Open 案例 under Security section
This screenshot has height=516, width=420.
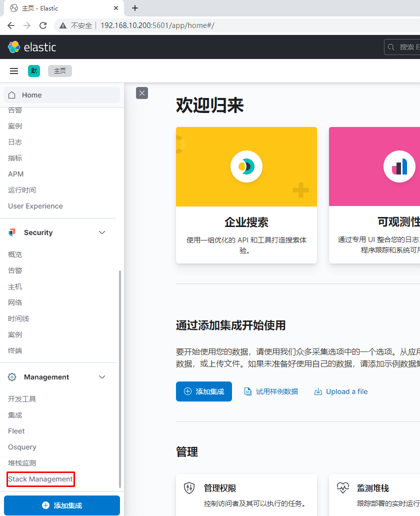15,334
